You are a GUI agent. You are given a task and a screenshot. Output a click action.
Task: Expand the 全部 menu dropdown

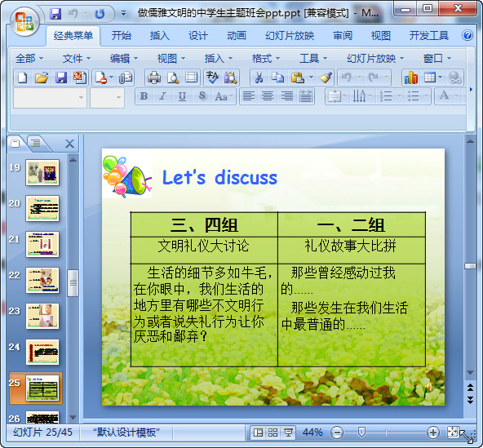click(29, 58)
